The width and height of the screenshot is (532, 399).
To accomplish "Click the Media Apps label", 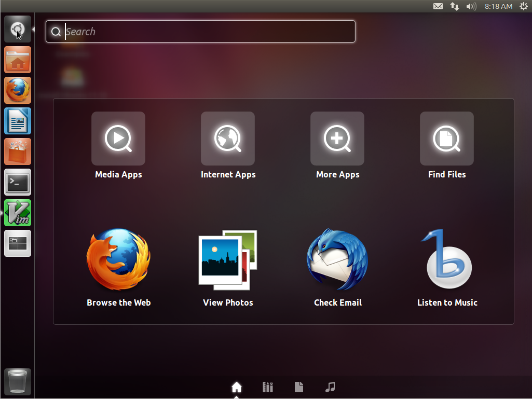I will (118, 174).
